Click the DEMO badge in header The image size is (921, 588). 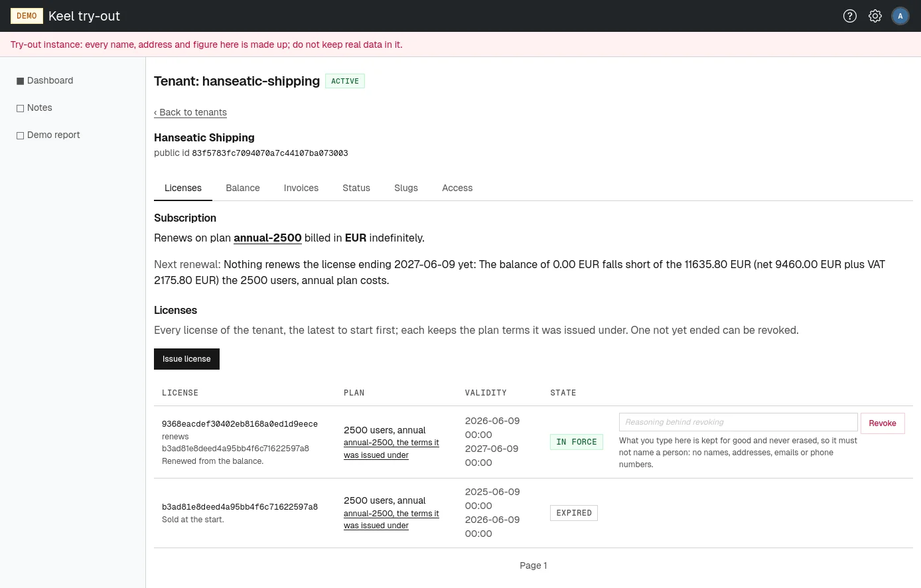pyautogui.click(x=27, y=16)
